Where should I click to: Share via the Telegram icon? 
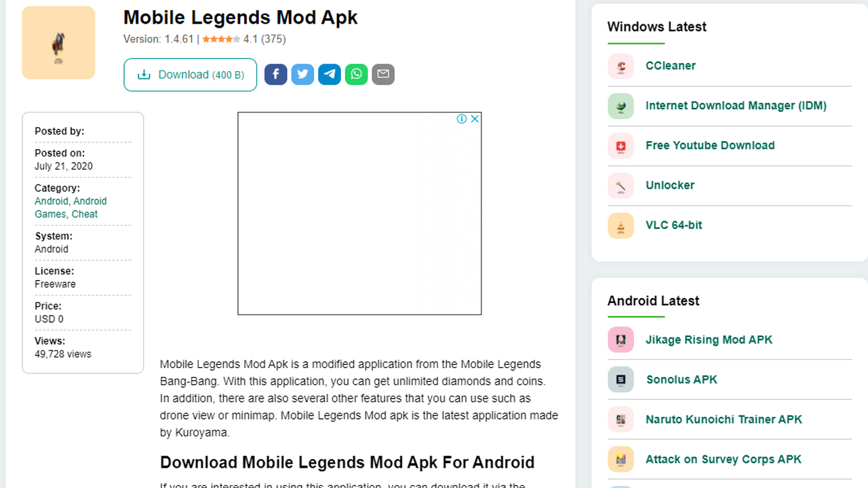330,75
